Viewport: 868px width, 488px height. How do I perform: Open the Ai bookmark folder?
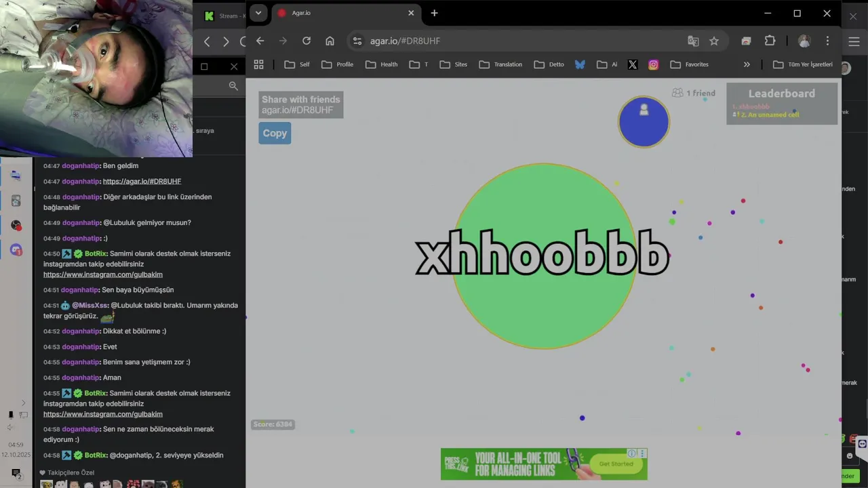607,64
